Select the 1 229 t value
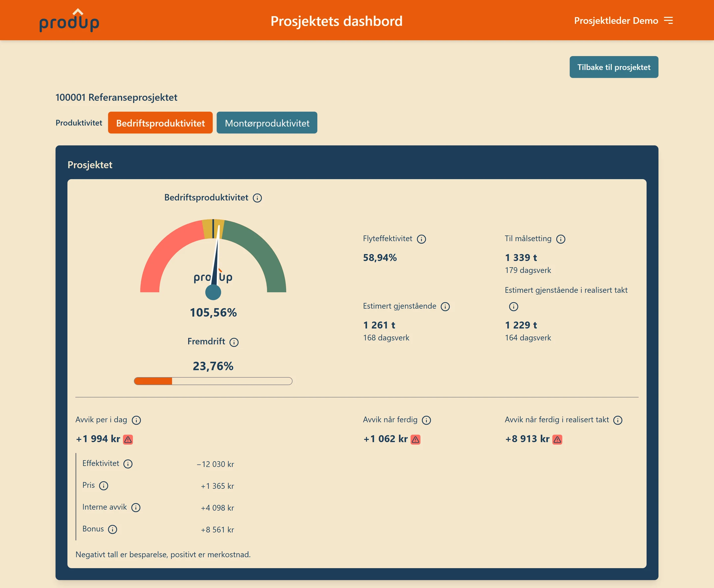 (521, 325)
